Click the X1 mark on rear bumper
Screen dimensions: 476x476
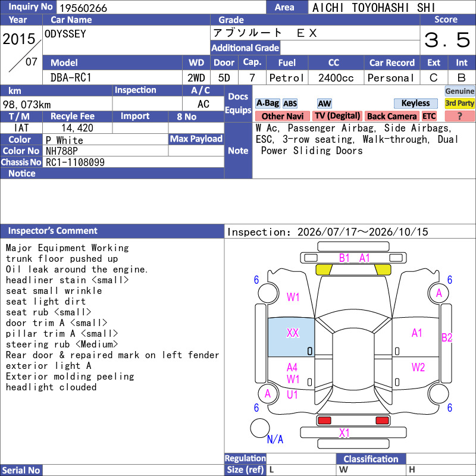click(345, 433)
